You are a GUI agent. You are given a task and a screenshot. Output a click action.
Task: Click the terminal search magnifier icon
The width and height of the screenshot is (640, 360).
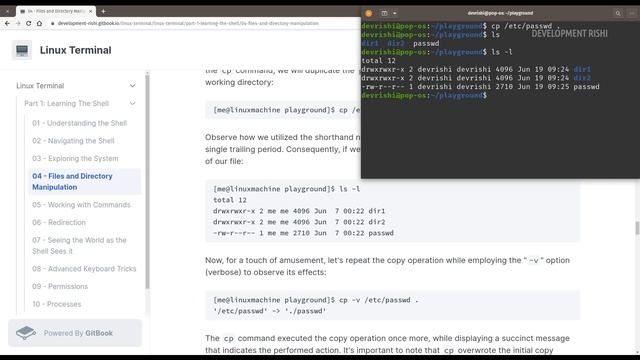click(x=618, y=13)
